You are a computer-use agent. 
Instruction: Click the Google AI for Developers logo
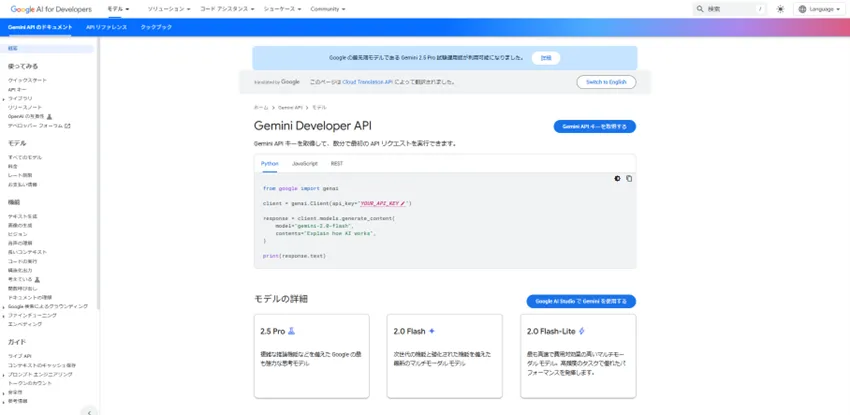pyautogui.click(x=51, y=9)
